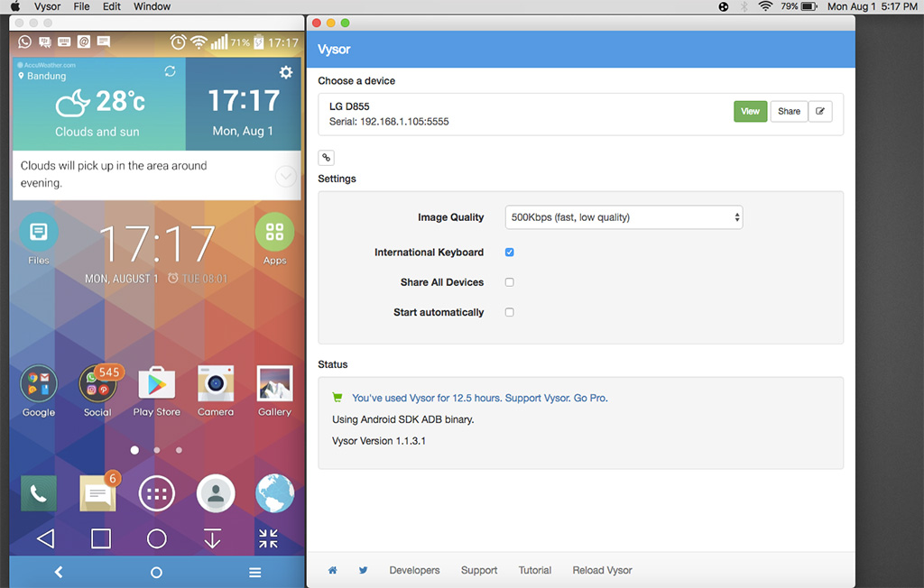The image size is (924, 588).
Task: Open the Support footer link
Action: tap(479, 570)
